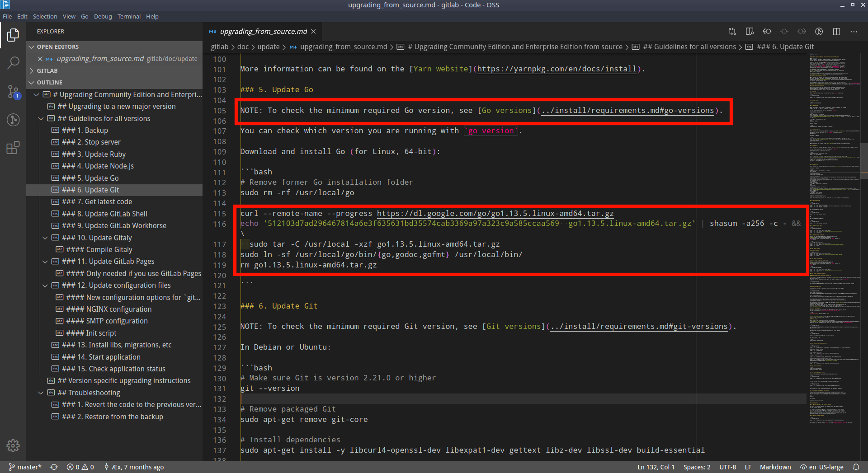Click the compare changes icon in editor toolbar
The height and width of the screenshot is (473, 868).
[732, 32]
